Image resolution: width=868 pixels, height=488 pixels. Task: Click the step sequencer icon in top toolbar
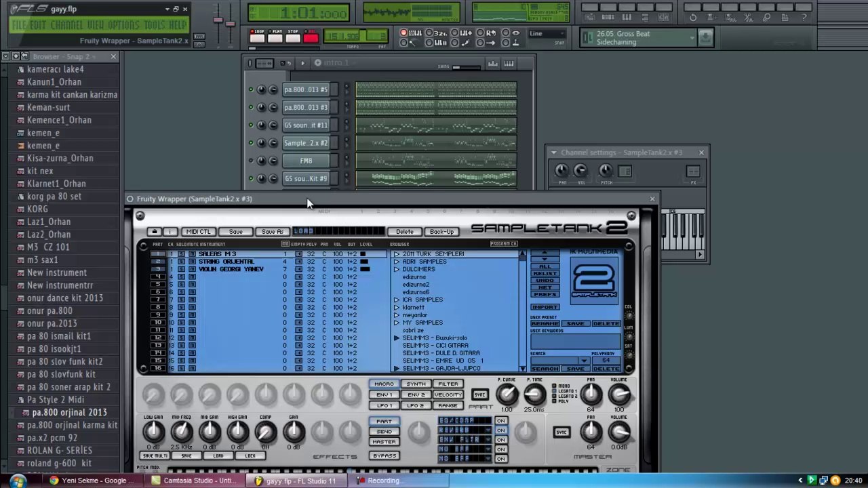608,18
